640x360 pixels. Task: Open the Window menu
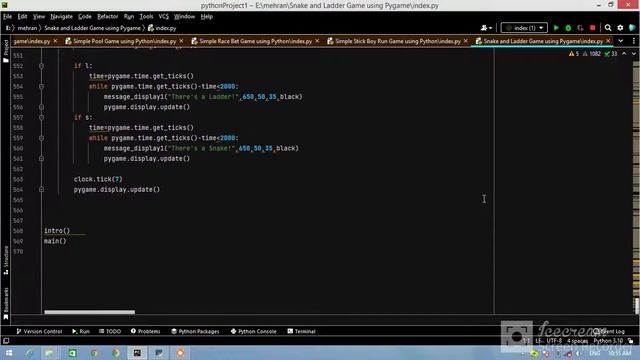pyautogui.click(x=184, y=16)
